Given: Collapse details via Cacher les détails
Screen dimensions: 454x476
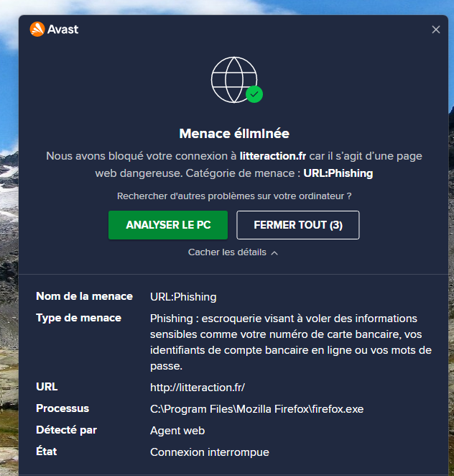Looking at the screenshot, I should pos(227,252).
